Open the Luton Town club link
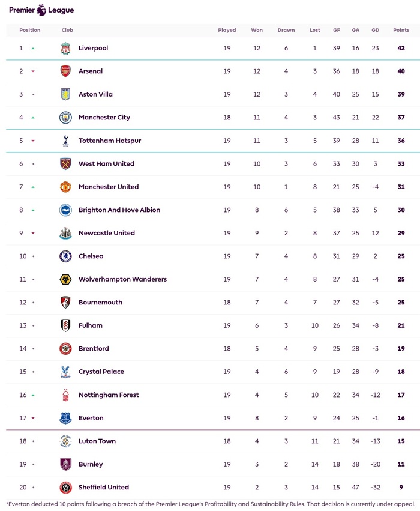This screenshot has width=420, height=511. pos(97,441)
